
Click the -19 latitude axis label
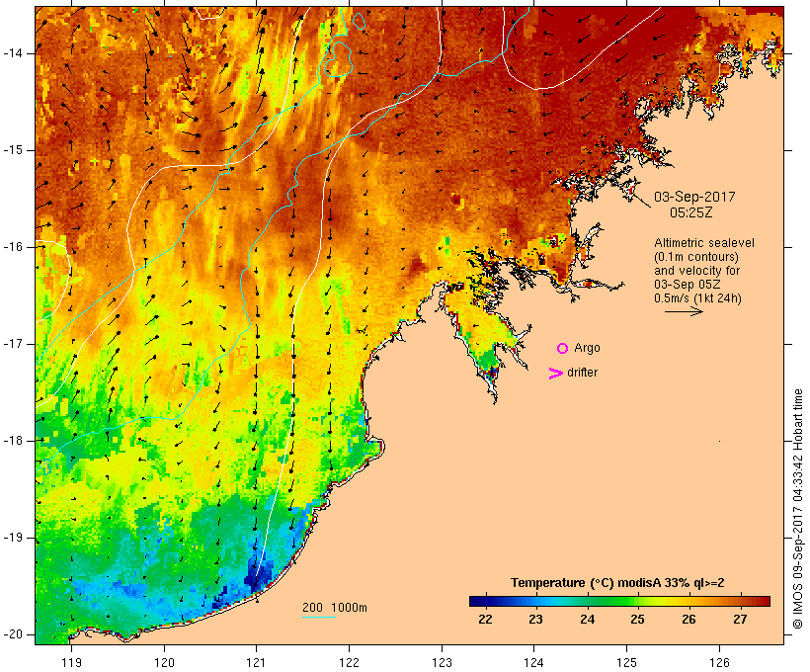pyautogui.click(x=13, y=538)
